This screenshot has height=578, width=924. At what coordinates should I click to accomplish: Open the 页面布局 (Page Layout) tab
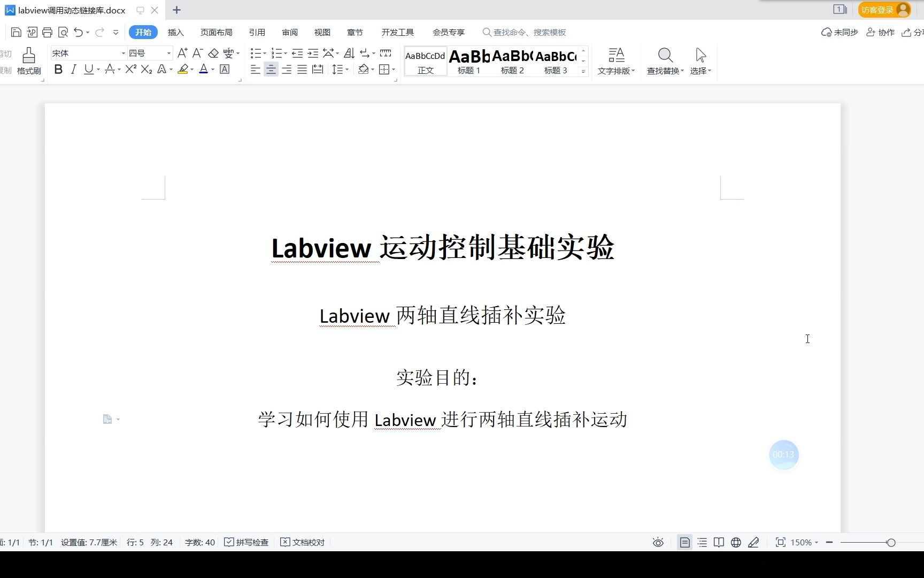click(x=216, y=32)
